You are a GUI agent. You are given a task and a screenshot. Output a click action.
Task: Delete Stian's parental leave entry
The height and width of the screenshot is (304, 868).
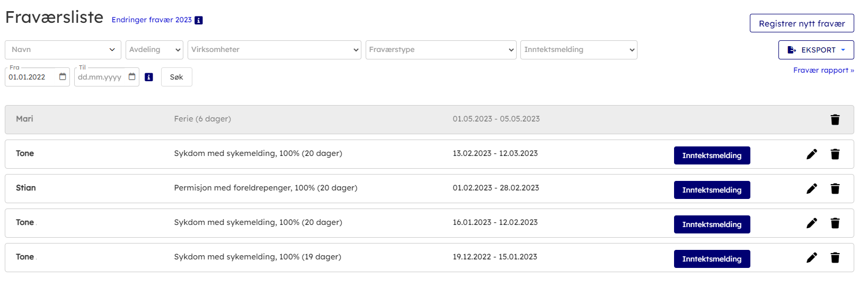835,189
